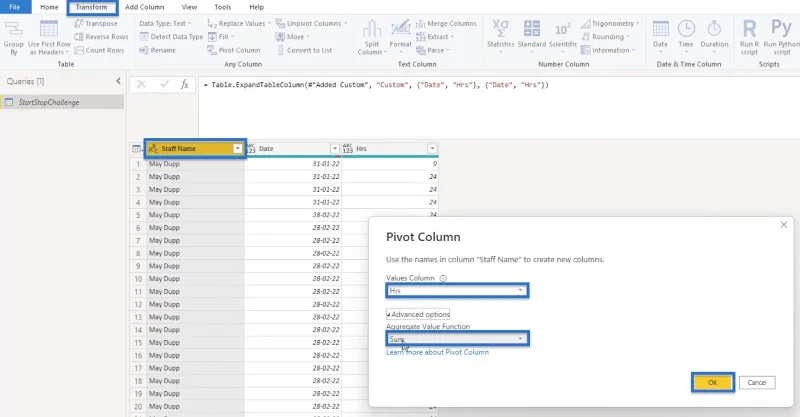Run R script button
Screen dimensions: 800x417
(x=749, y=38)
